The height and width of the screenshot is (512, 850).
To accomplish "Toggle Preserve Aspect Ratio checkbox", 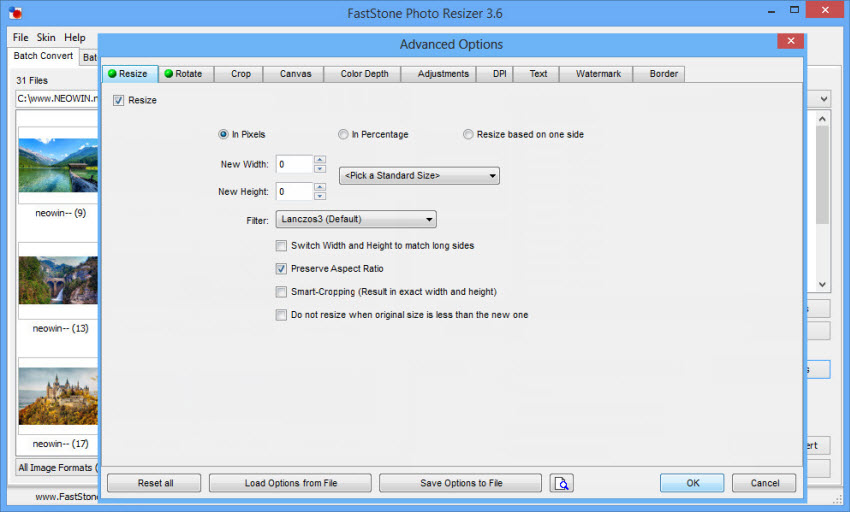I will click(x=281, y=268).
